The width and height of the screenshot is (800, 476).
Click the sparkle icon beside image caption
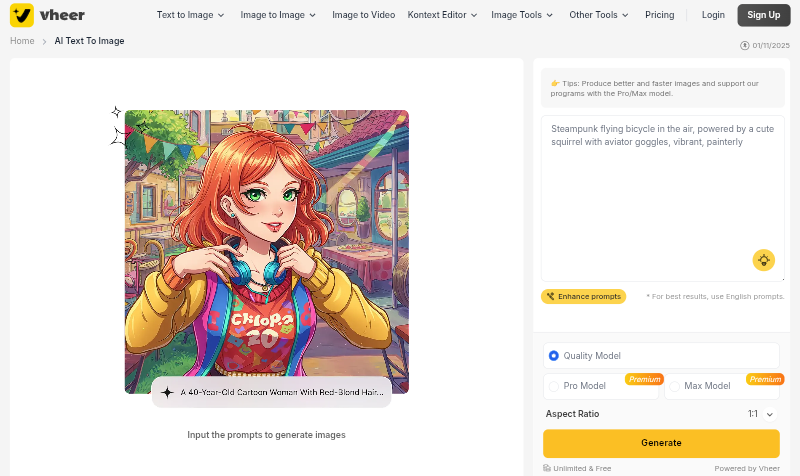[x=167, y=393]
